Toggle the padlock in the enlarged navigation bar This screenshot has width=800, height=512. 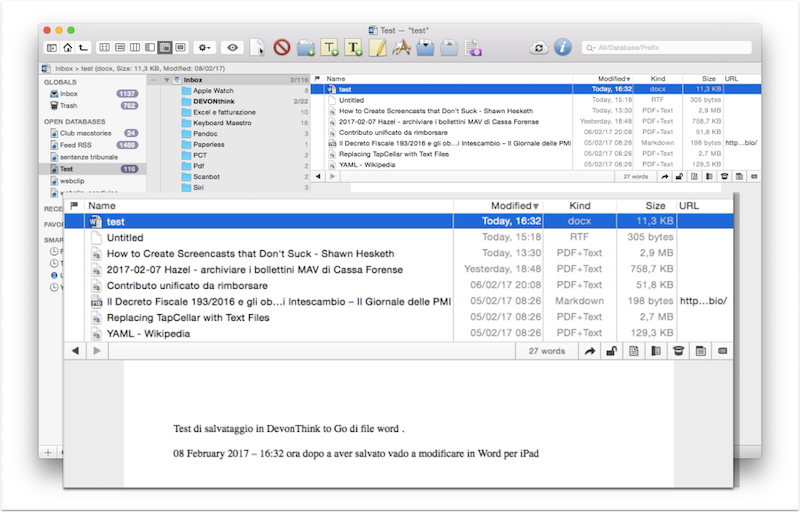pos(611,351)
